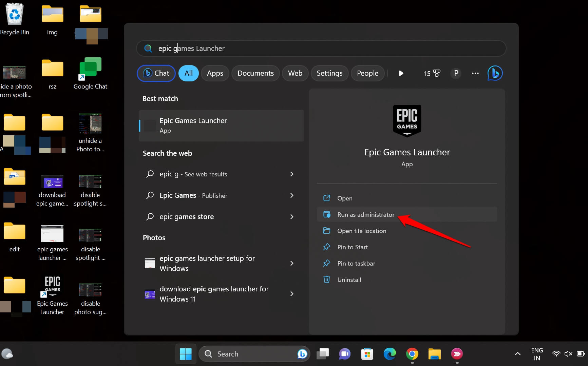Expand hidden icons in the system tray
The height and width of the screenshot is (366, 588).
517,353
